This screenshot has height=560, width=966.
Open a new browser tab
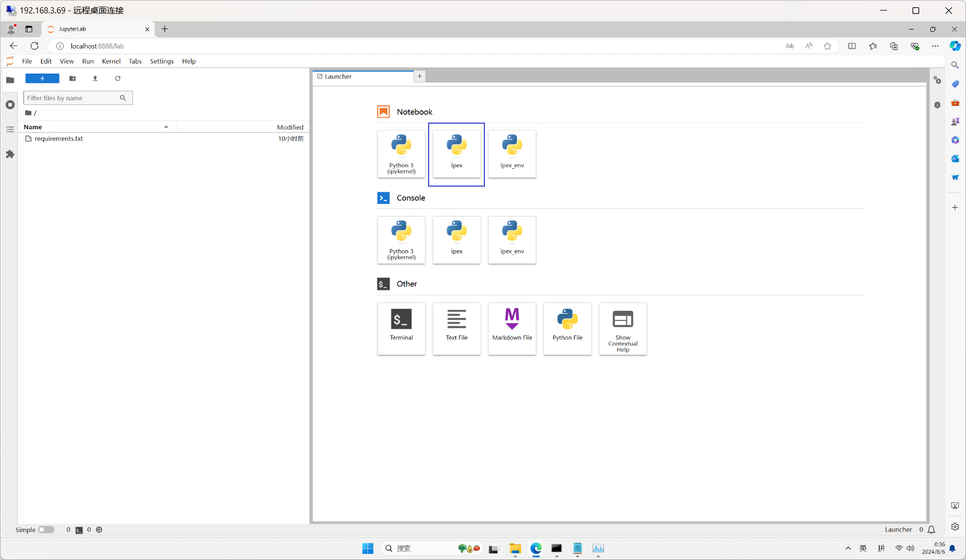[165, 29]
